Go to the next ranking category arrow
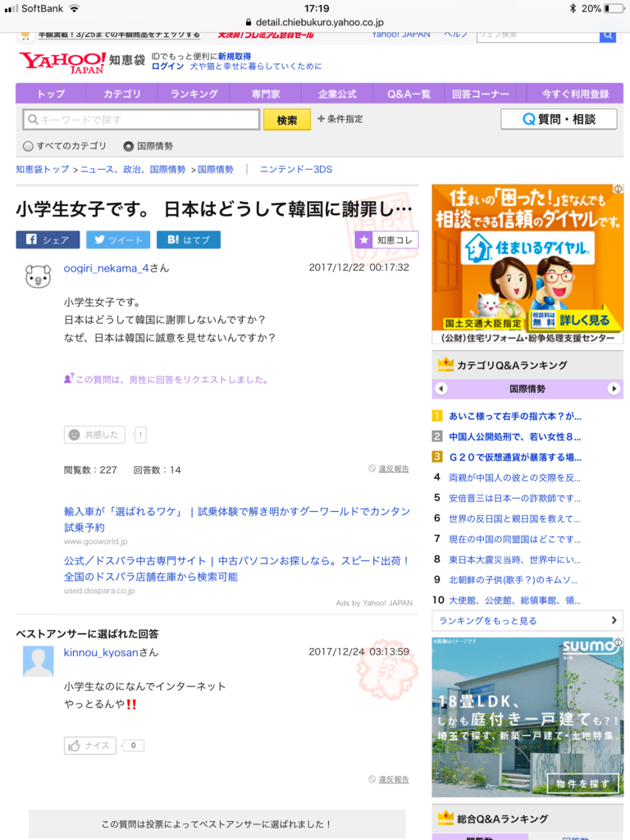Screen dimensions: 630x840 614,389
